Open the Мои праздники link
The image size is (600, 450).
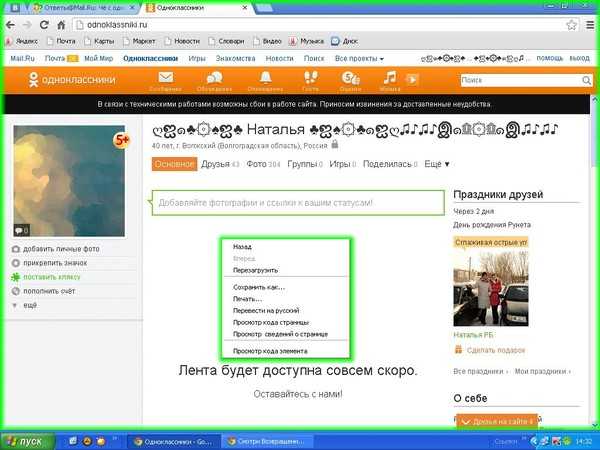542,371
